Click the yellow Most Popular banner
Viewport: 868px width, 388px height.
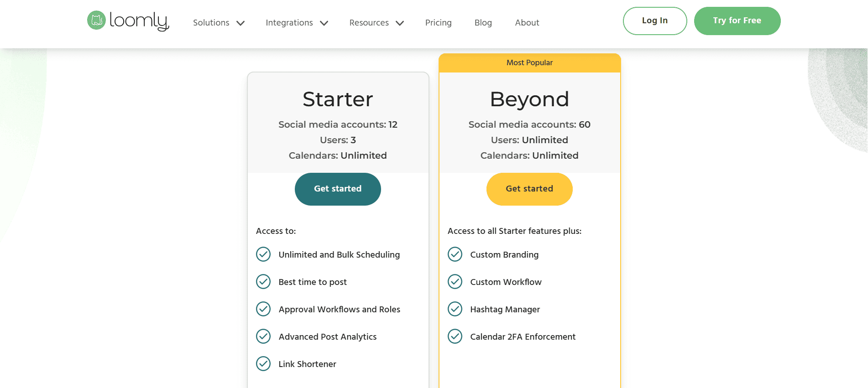click(529, 62)
